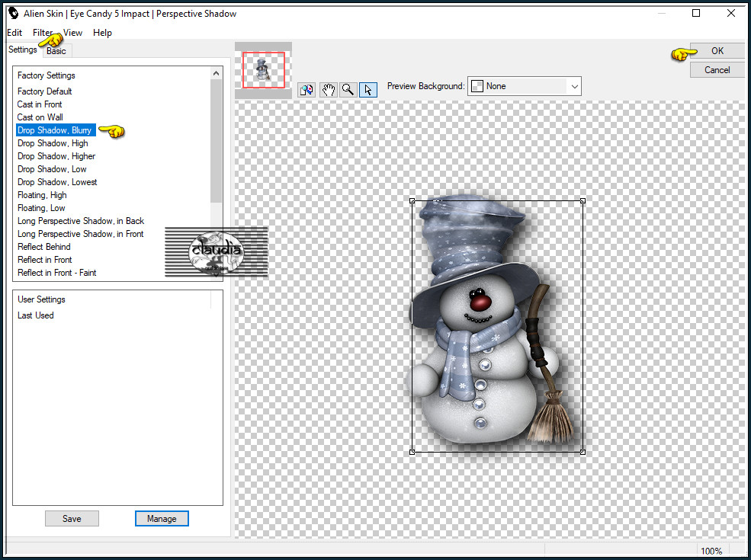Click the Alien Skin title bar icon
751x560 pixels.
pos(13,13)
